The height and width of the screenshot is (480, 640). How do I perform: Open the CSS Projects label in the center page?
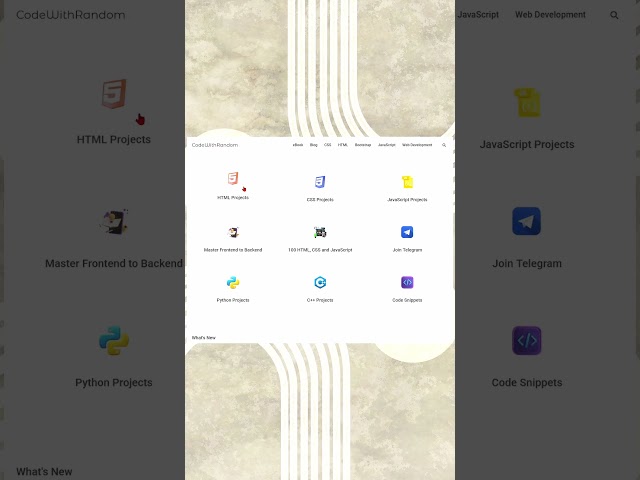click(x=320, y=200)
